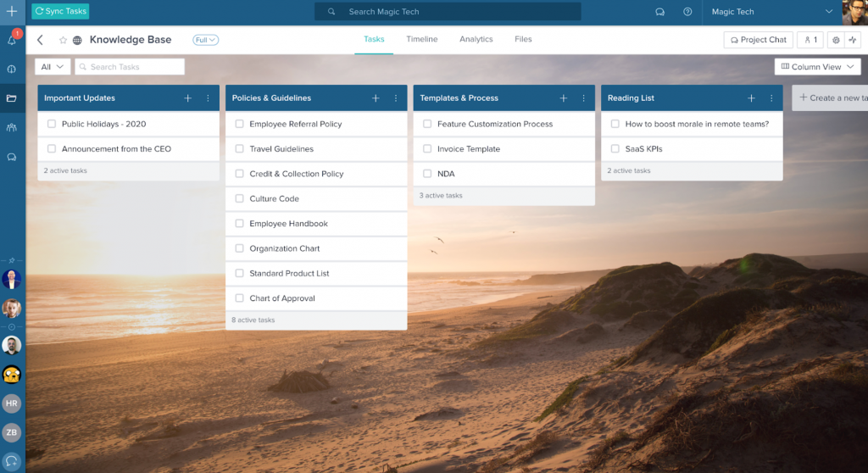Open Invoice Template task
The height and width of the screenshot is (473, 868).
pyautogui.click(x=504, y=149)
